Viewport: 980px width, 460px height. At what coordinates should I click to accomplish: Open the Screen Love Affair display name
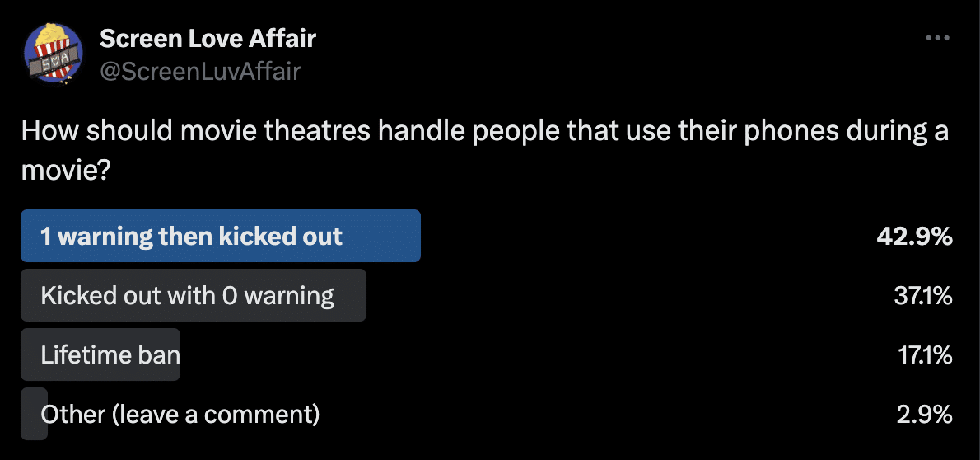point(208,38)
